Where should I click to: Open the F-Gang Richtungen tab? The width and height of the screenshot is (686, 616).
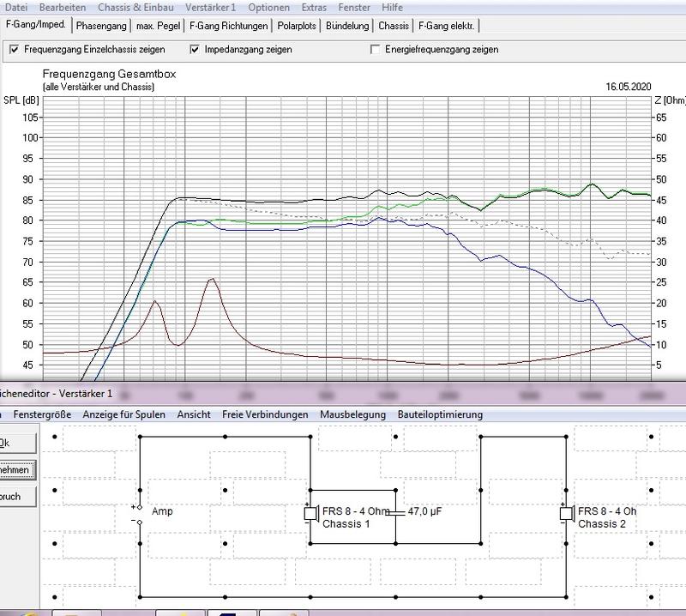pos(228,26)
